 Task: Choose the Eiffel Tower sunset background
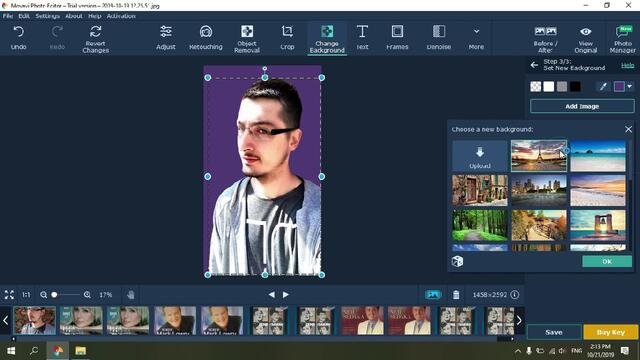pos(539,156)
